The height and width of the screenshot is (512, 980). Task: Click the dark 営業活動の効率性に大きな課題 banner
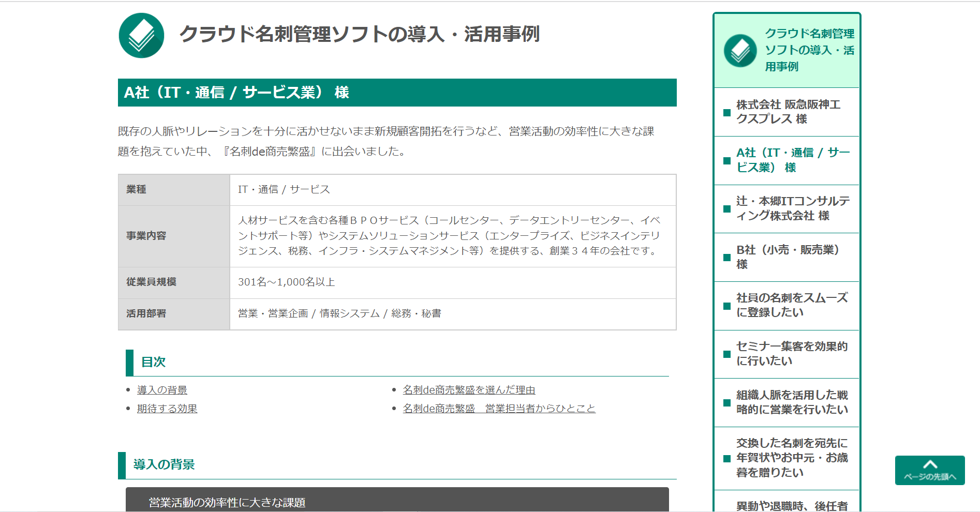coord(397,502)
